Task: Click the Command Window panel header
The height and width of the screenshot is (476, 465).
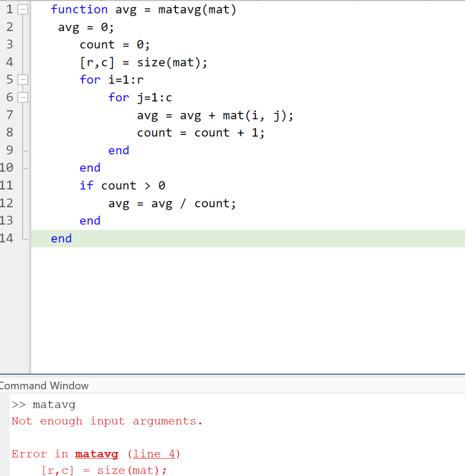Action: [x=45, y=385]
